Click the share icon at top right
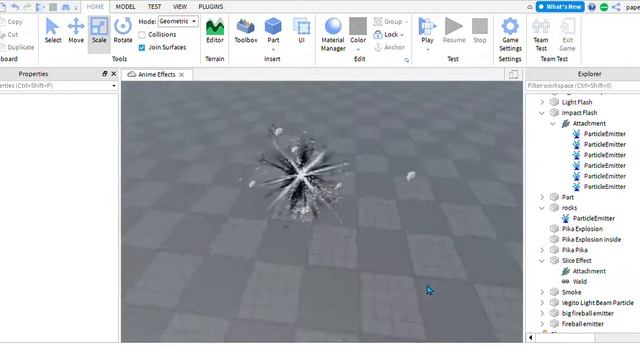 pyautogui.click(x=616, y=7)
